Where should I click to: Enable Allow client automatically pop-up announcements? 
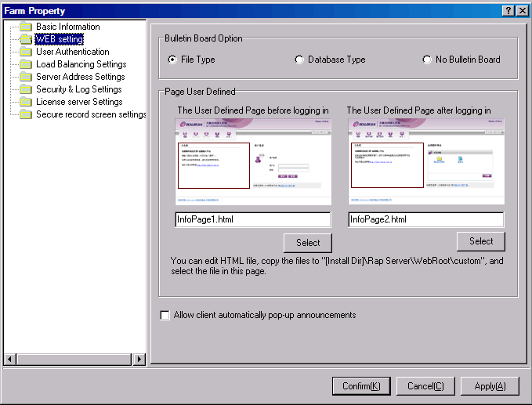point(165,316)
